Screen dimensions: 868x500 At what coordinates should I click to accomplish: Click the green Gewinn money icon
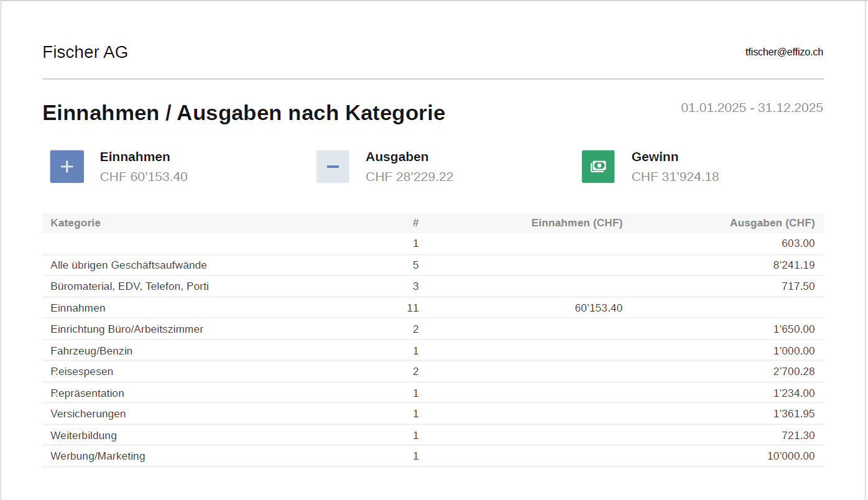(x=598, y=167)
